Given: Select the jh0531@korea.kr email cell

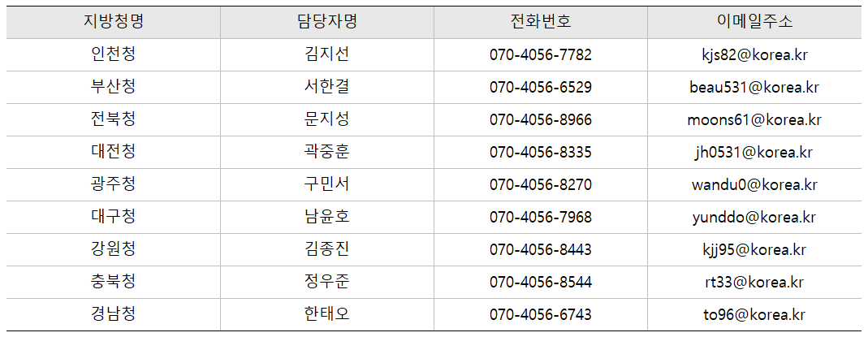Looking at the screenshot, I should pos(754,153).
